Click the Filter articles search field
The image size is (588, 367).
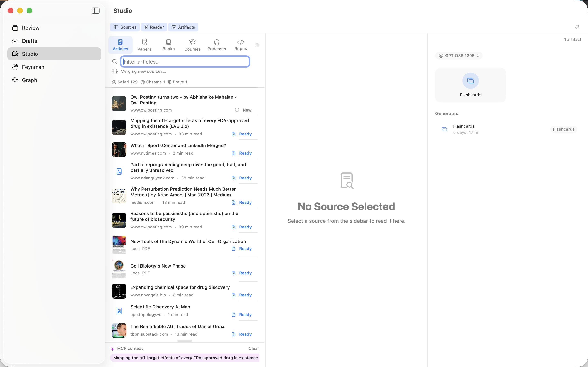[185, 61]
